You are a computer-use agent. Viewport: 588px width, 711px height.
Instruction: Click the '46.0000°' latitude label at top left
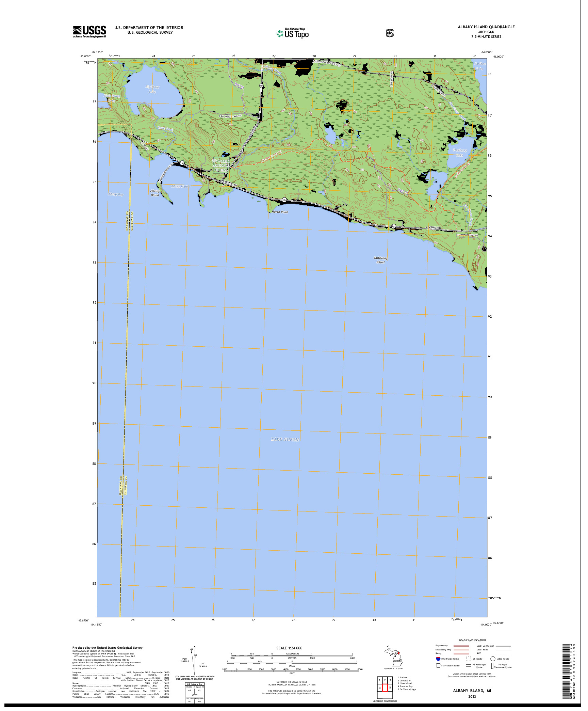pos(86,57)
